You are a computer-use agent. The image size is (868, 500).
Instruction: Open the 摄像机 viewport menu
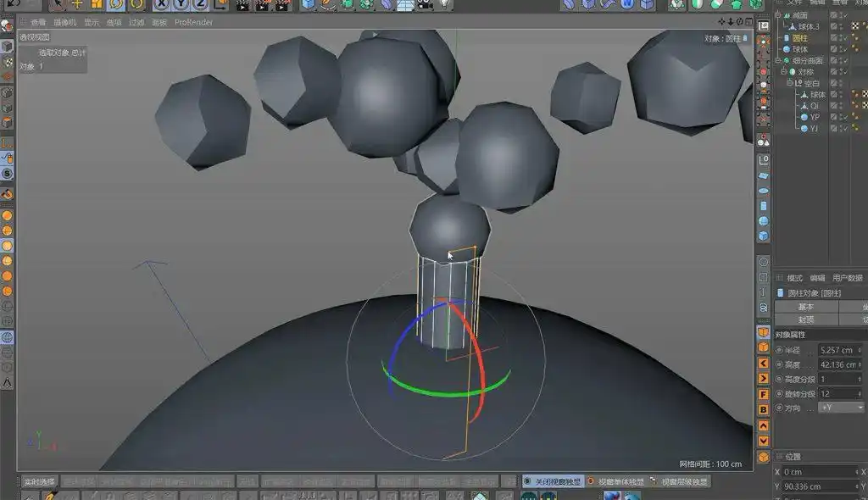coord(64,22)
